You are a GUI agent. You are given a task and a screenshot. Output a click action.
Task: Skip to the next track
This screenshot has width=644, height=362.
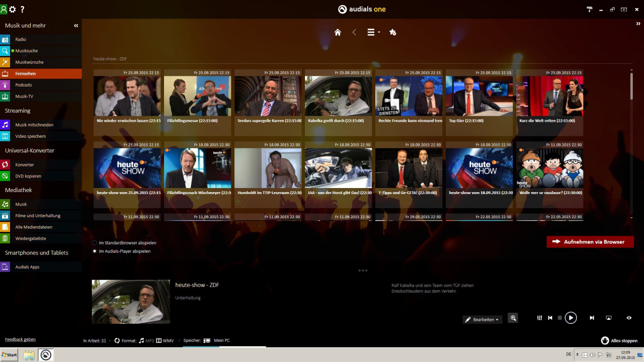tap(592, 318)
